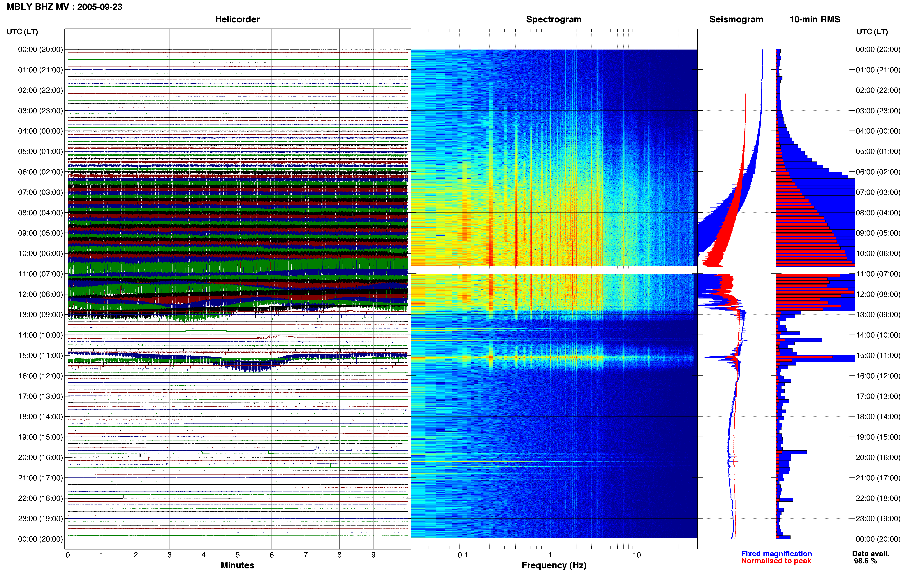Click '07:00 (03:00)' on the left time axis
Viewport: 924px width, 578px height.
(x=41, y=192)
